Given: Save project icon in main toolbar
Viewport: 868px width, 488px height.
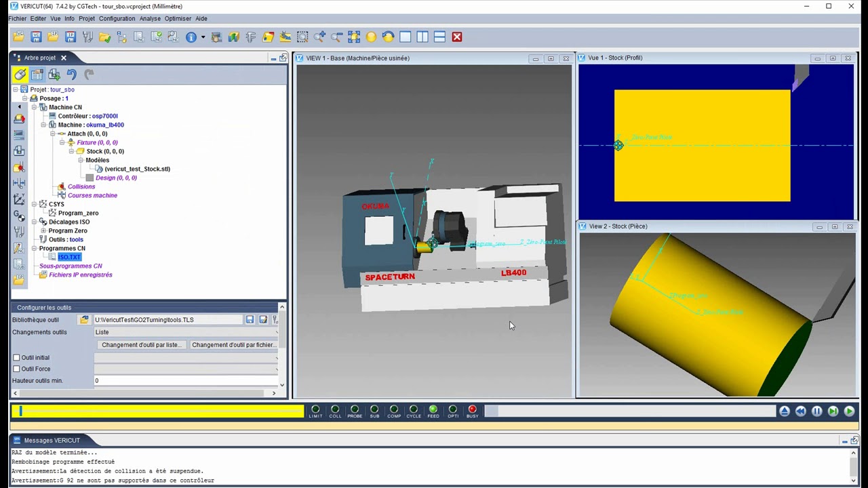Looking at the screenshot, I should click(36, 37).
